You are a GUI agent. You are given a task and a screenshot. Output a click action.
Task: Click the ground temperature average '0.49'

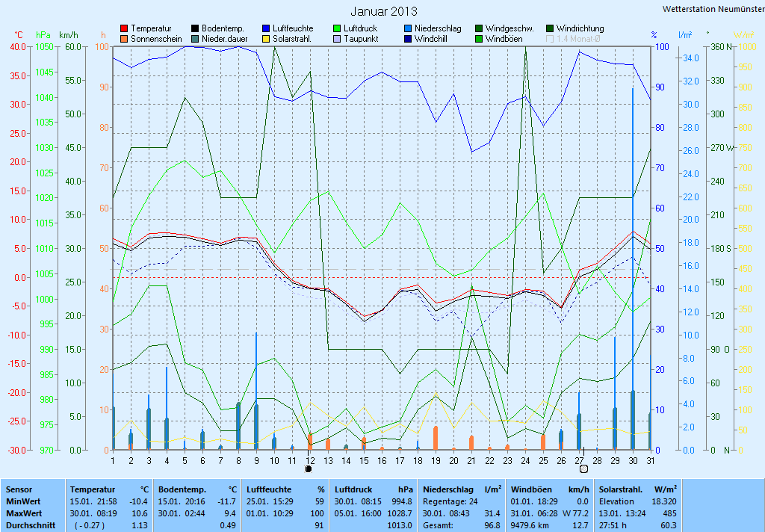coord(229,526)
